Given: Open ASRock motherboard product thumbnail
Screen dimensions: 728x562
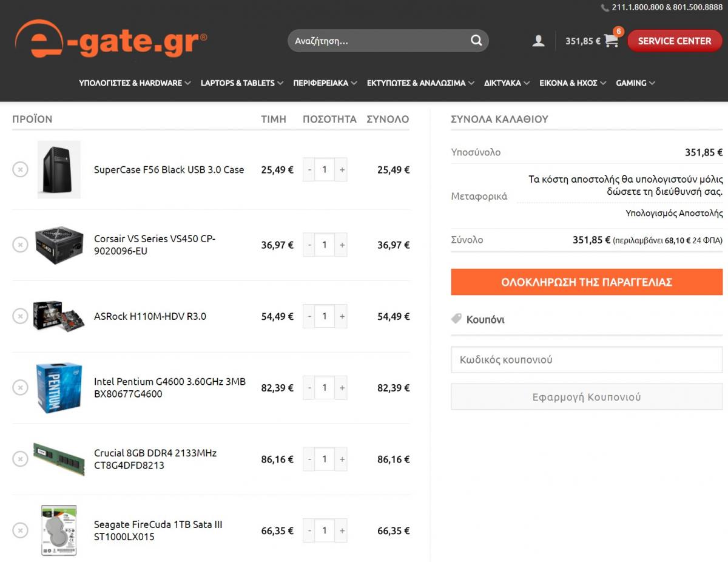Looking at the screenshot, I should pos(59,316).
